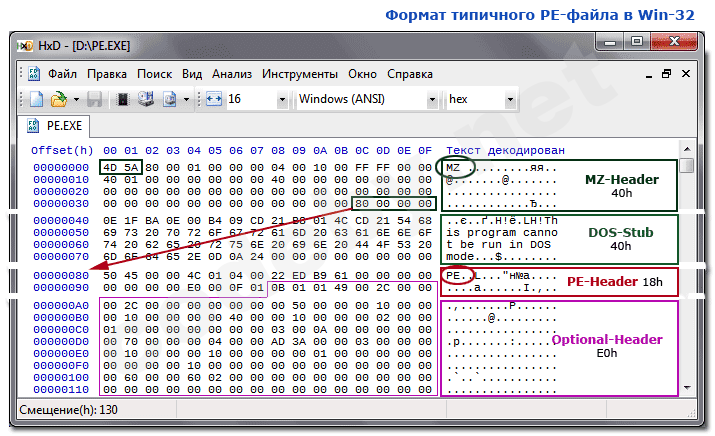Click the window resize grip in status bar
Image resolution: width=715 pixels, height=436 pixels.
point(691,413)
